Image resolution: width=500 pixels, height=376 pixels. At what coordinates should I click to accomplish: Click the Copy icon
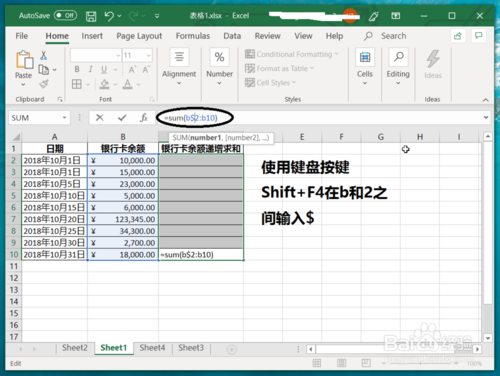[44, 70]
